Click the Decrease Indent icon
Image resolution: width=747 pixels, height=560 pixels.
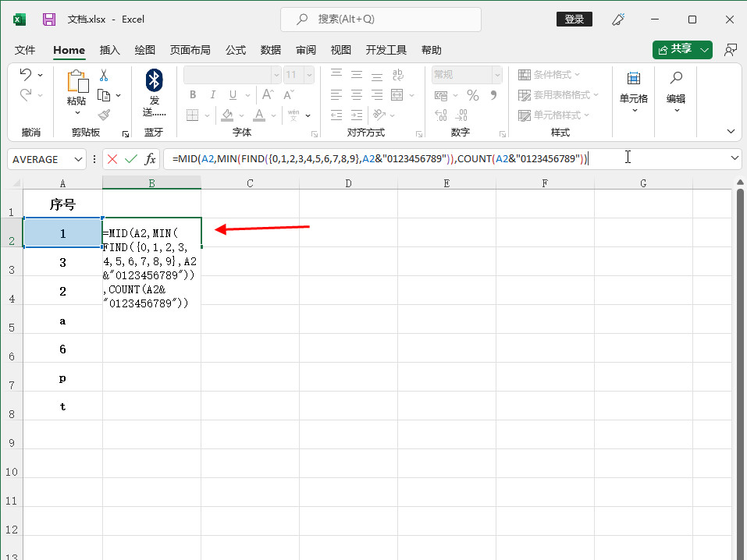tap(336, 115)
